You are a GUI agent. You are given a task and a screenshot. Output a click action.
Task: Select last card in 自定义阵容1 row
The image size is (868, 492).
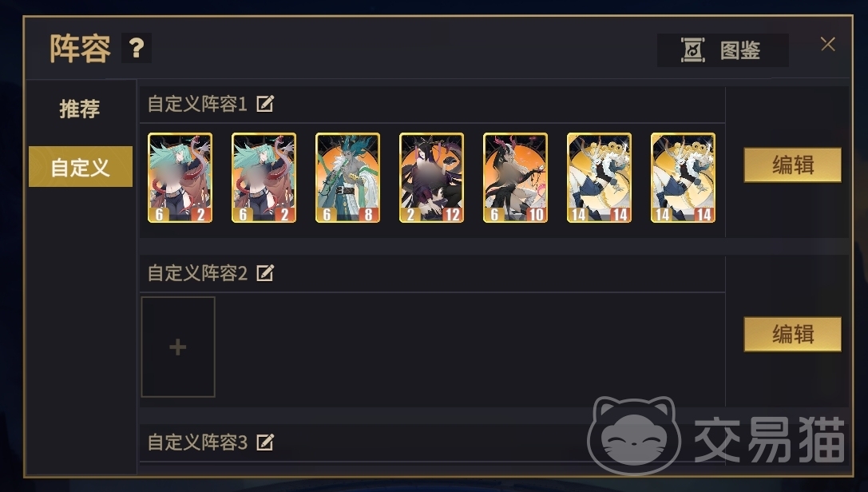[683, 177]
